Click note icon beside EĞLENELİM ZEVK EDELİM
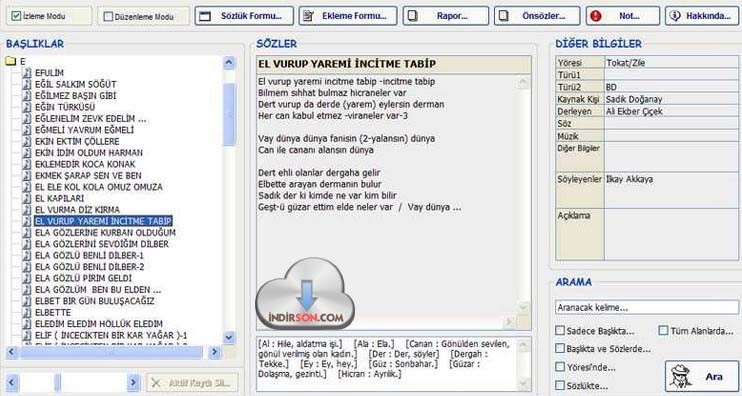Image resolution: width=742 pixels, height=396 pixels. click(x=27, y=118)
